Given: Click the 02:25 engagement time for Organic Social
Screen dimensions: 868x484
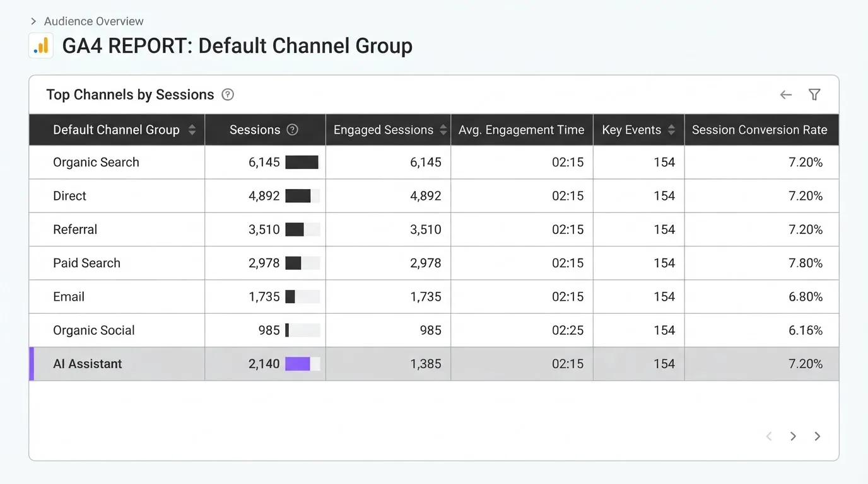Looking at the screenshot, I should point(568,330).
